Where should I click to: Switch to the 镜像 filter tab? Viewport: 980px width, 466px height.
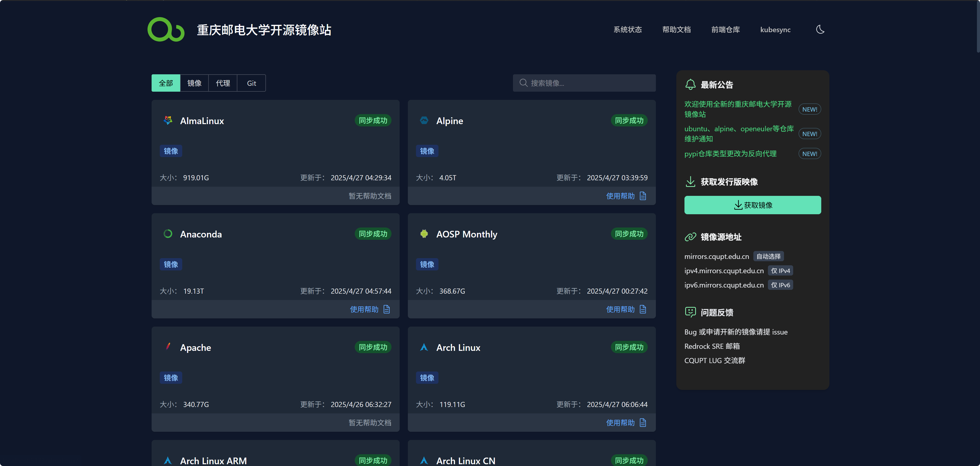(x=194, y=83)
